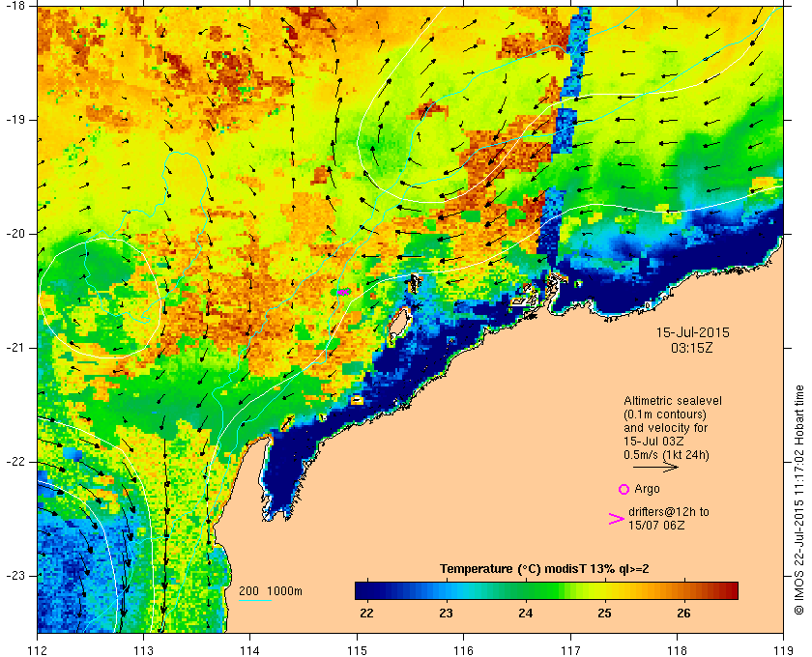Click color bar label 25
This screenshot has height=657, width=812.
(x=604, y=614)
